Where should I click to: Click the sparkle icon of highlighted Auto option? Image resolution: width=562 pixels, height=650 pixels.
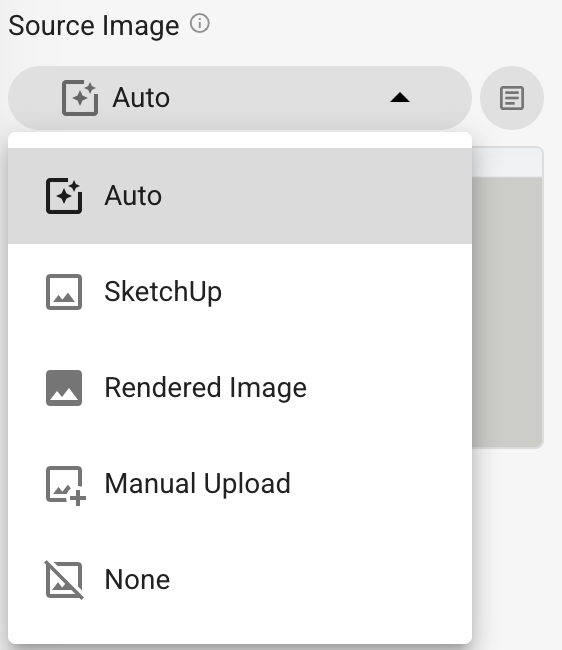click(64, 196)
